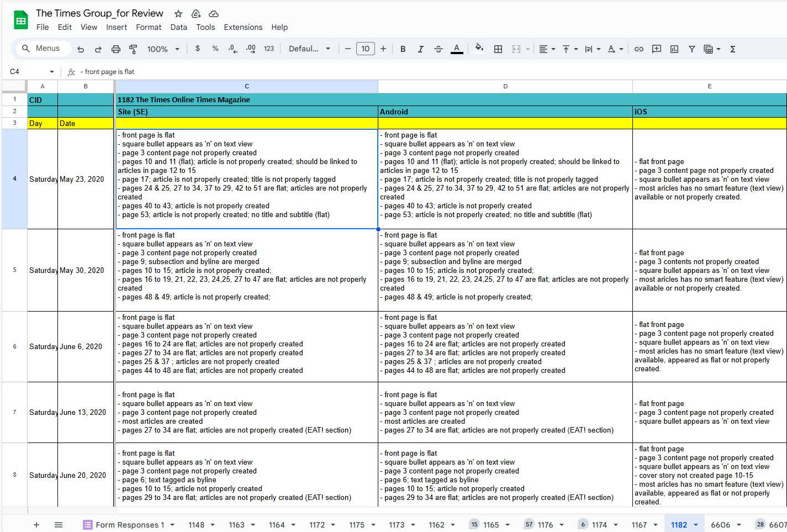Move document folder icon
The image size is (787, 532).
pos(196,14)
